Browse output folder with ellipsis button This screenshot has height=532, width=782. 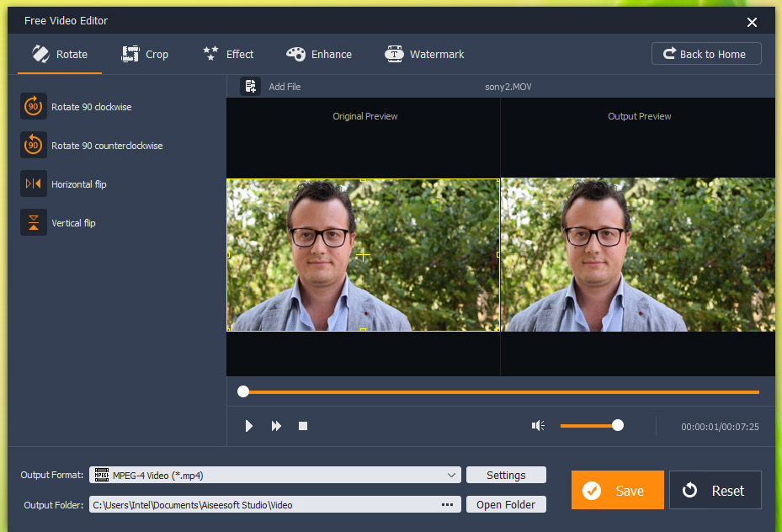(447, 505)
